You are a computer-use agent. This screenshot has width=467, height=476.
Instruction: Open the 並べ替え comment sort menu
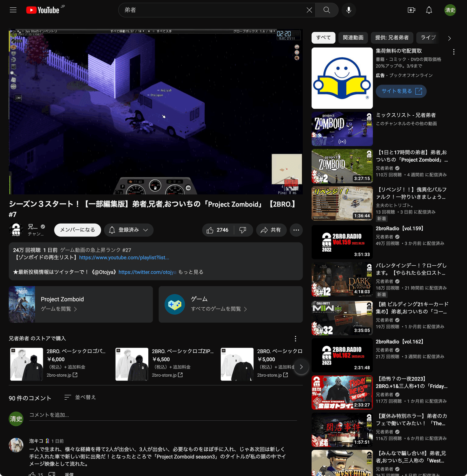[80, 397]
